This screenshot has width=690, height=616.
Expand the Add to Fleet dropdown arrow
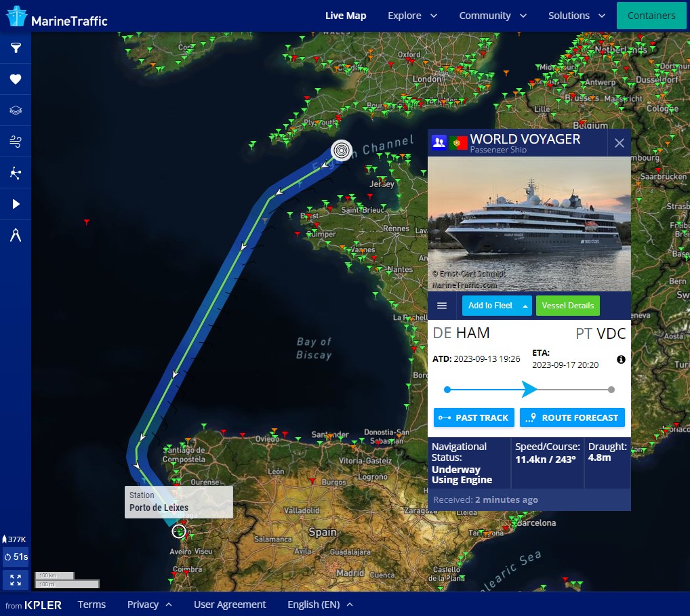point(525,306)
